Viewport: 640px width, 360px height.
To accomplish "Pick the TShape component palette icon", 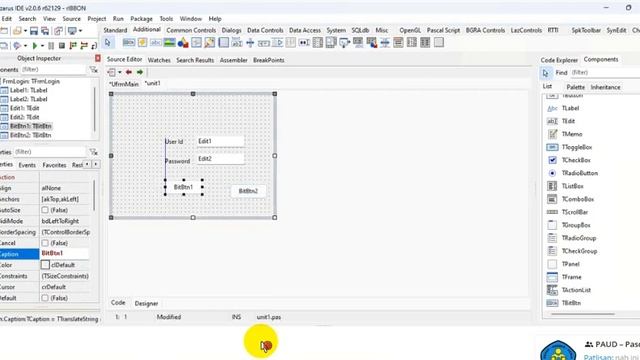I will tap(183, 42).
